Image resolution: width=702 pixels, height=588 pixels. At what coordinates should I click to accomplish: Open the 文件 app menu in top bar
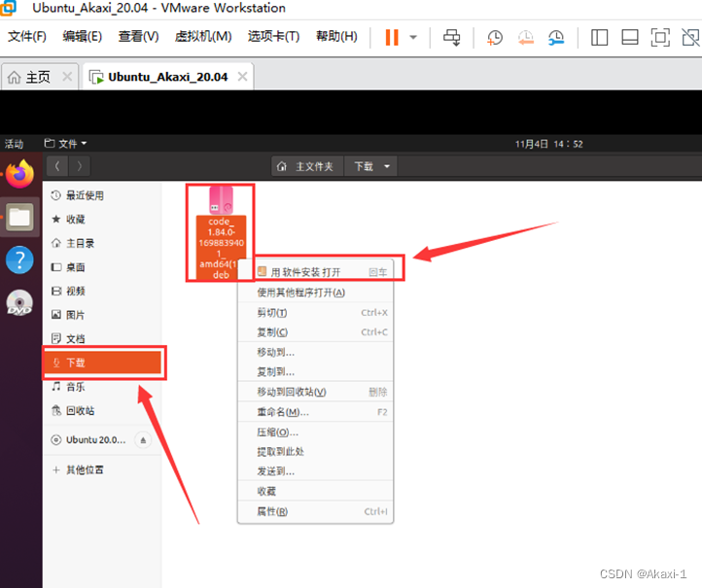[x=65, y=144]
